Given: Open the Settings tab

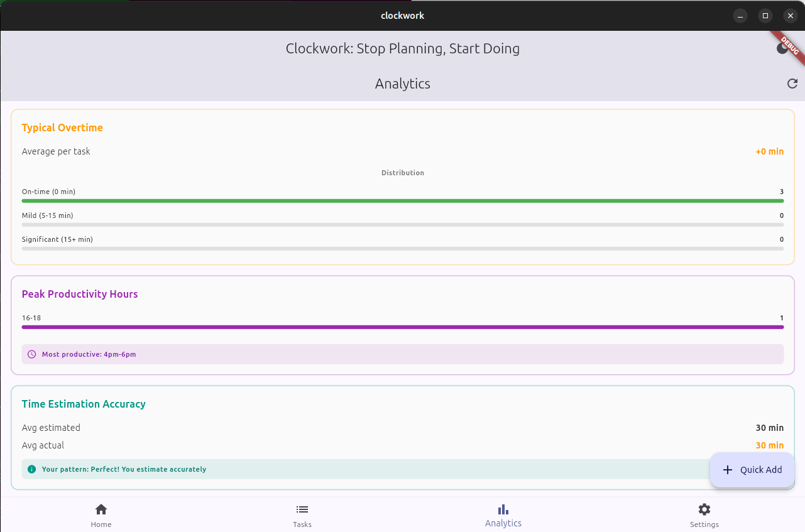Looking at the screenshot, I should [x=704, y=515].
